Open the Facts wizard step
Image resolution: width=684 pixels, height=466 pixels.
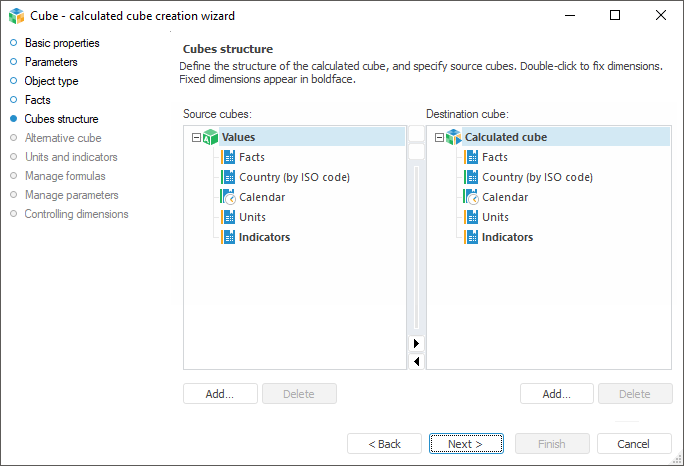pos(37,100)
